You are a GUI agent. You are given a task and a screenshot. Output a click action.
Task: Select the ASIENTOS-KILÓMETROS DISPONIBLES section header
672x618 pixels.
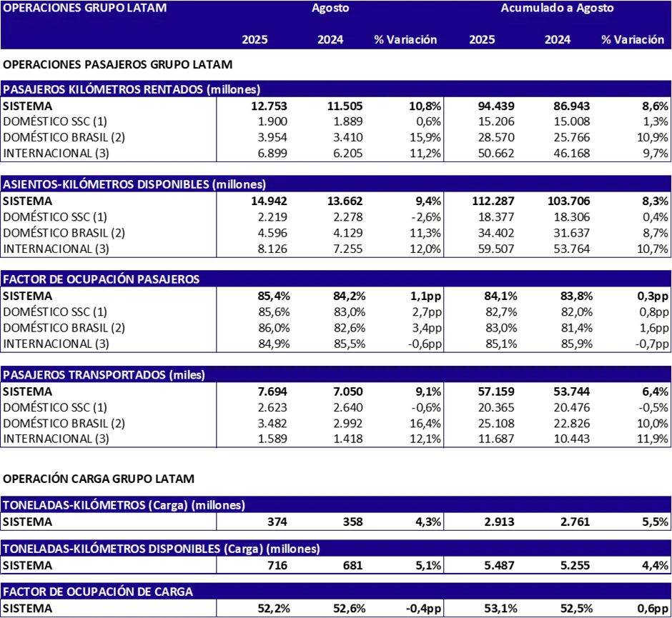coord(134,184)
